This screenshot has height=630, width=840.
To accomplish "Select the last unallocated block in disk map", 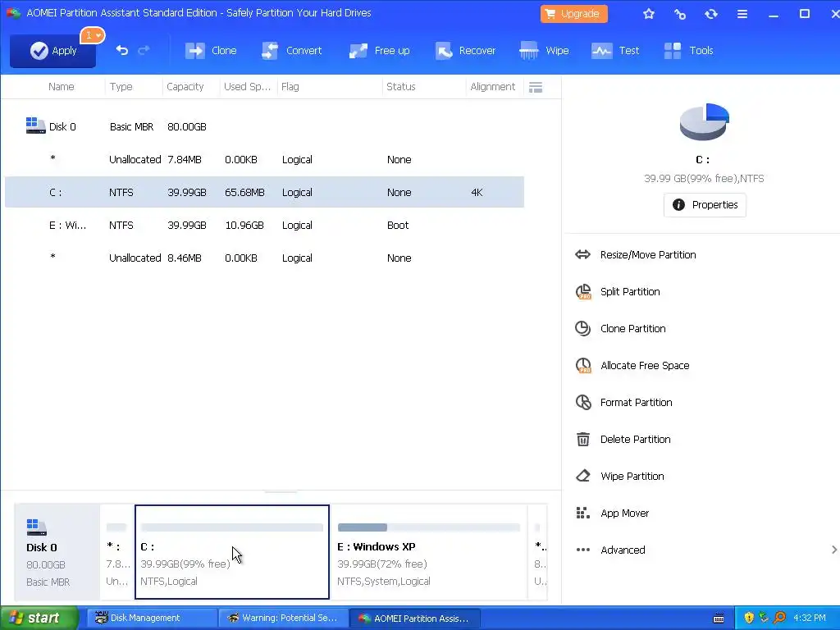I will pos(537,552).
